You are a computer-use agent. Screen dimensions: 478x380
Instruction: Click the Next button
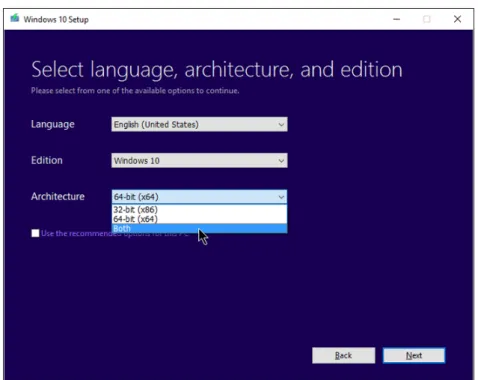point(414,355)
